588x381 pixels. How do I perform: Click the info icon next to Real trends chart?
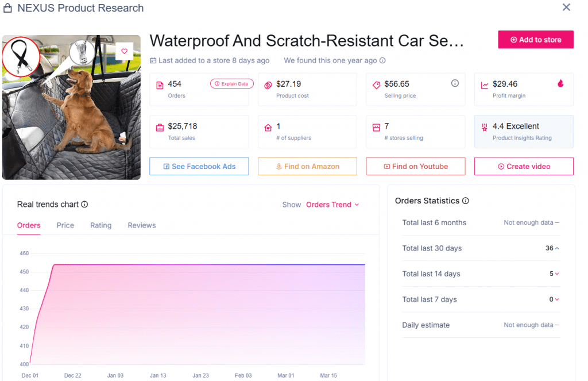point(84,205)
